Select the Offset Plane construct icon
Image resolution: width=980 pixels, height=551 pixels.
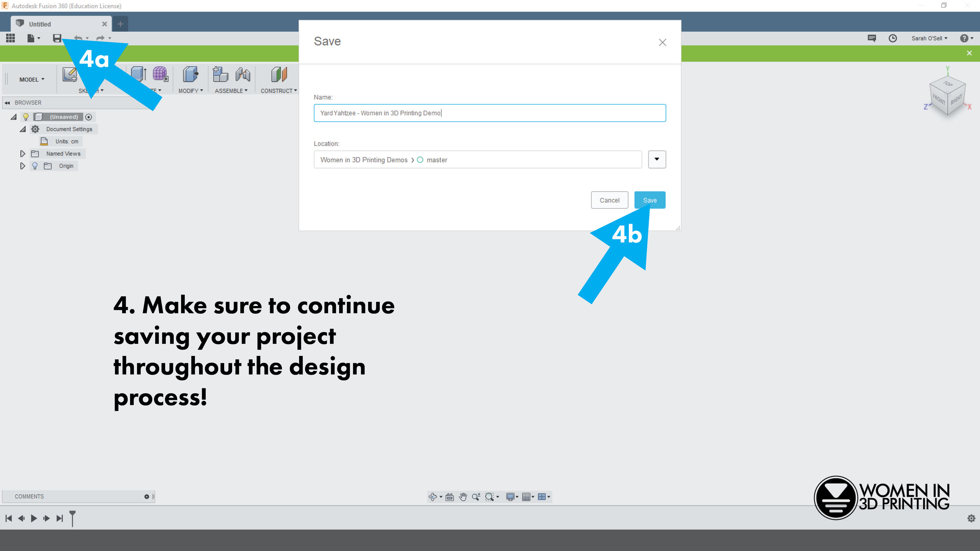279,74
